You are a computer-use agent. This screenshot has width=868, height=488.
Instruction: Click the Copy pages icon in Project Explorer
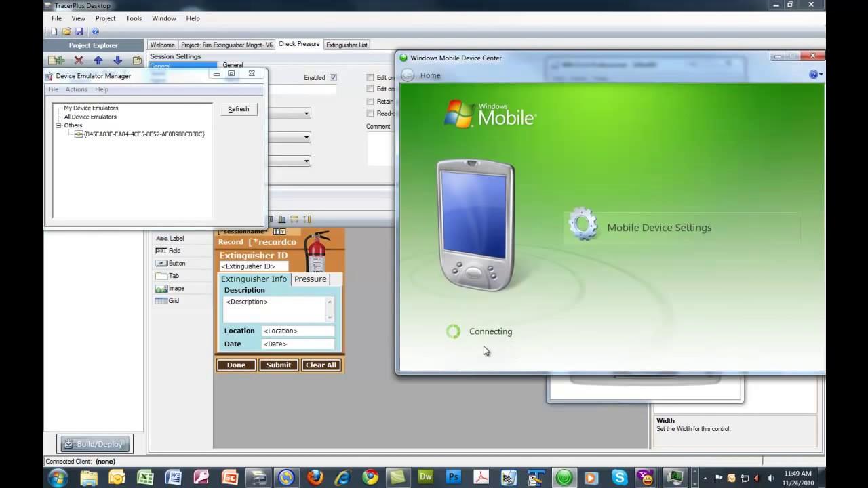point(137,60)
